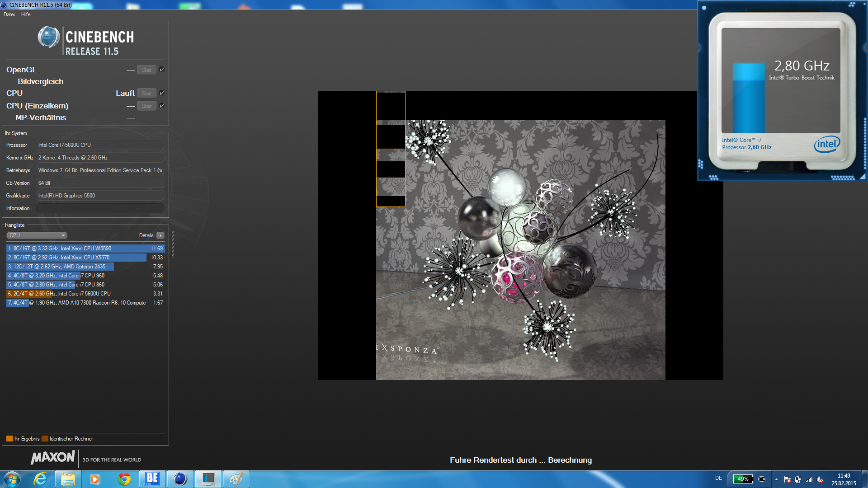Open Google Chrome from the taskbar
Viewport: 868px width, 488px height.
click(124, 479)
